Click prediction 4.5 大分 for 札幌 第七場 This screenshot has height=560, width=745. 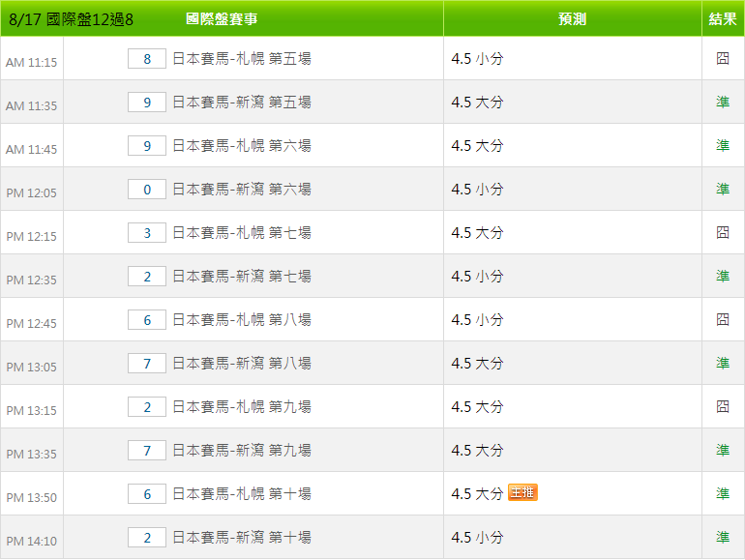478,233
